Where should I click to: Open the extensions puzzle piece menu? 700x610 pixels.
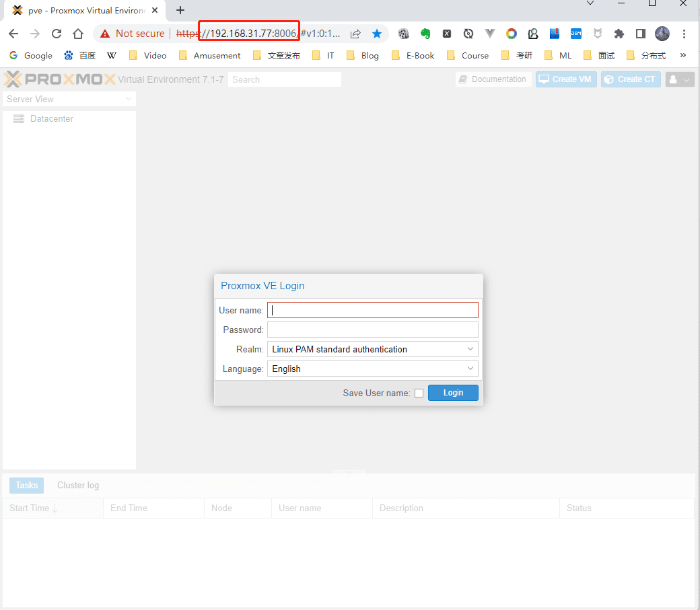click(619, 34)
